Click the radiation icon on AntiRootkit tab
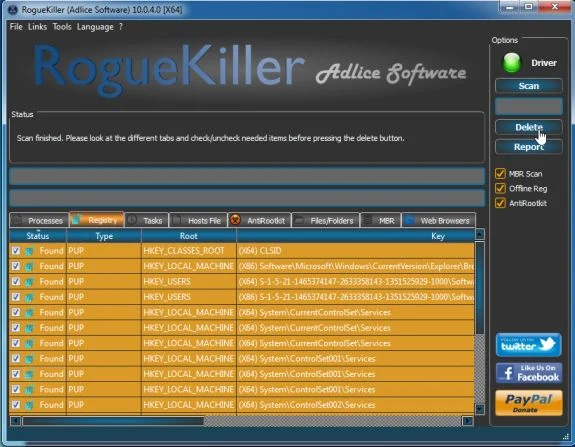Screen dimensions: 575x447 coord(235,220)
